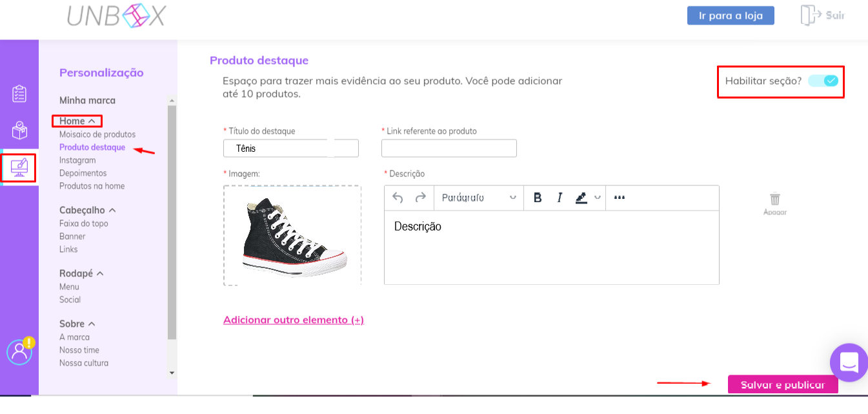Collapse the Rodapé menu section
The width and height of the screenshot is (868, 414).
[81, 273]
